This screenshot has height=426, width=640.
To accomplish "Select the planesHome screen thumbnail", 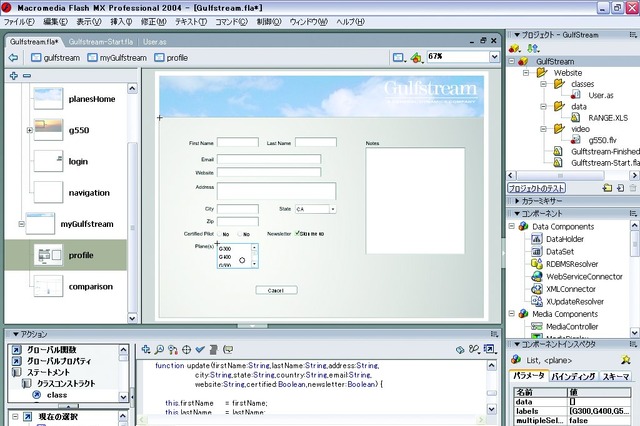I will 48,99.
